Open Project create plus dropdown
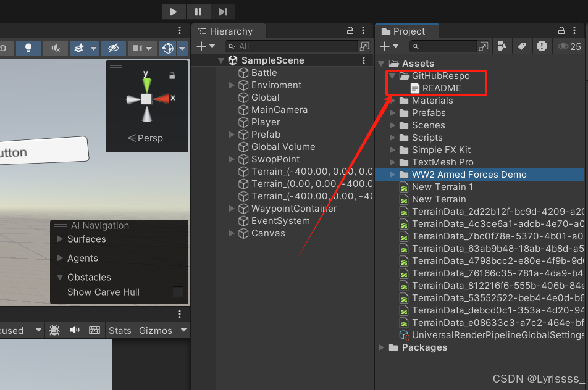 [x=389, y=46]
